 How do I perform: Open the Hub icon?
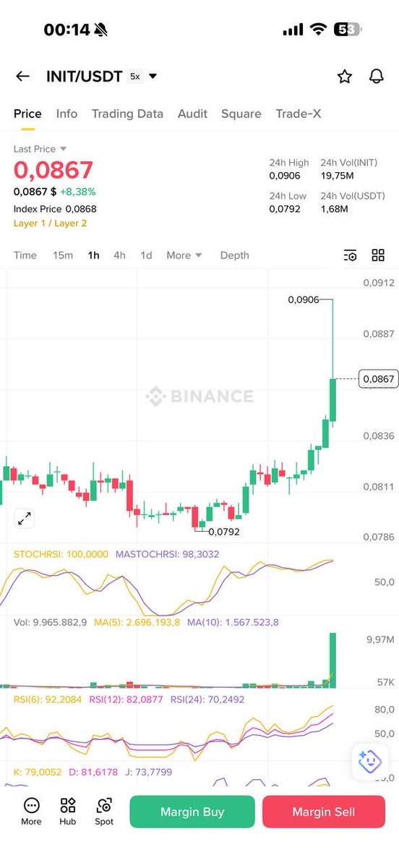point(68,805)
